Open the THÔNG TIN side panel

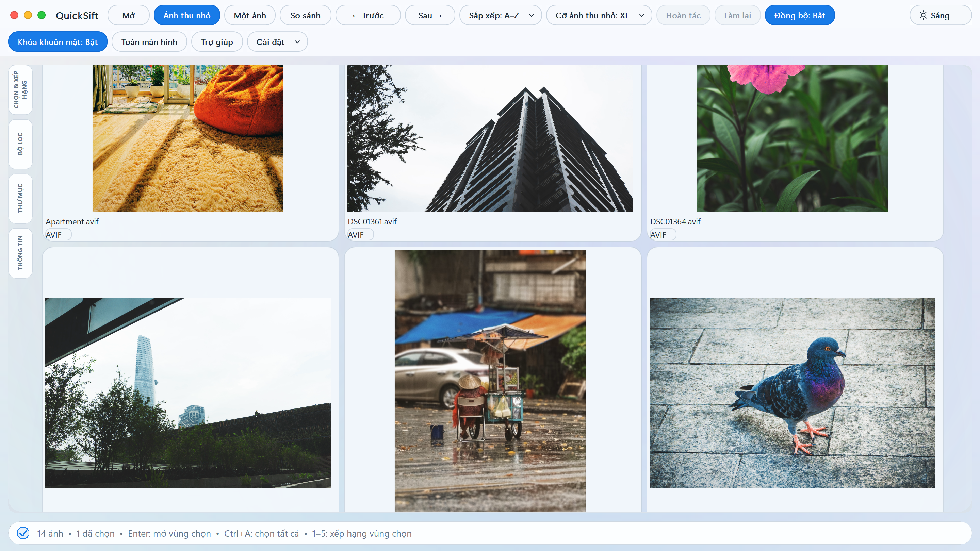[x=20, y=253]
